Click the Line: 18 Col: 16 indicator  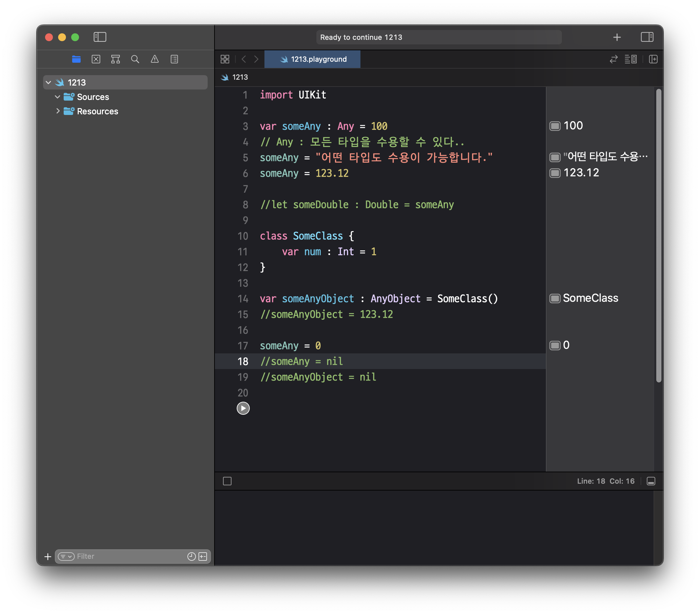click(605, 481)
